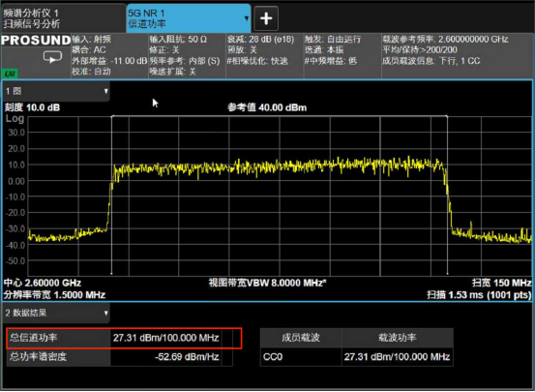535x392 pixels.
Task: Open the 5G NR 1 tab dropdown arrow
Action: 247,18
